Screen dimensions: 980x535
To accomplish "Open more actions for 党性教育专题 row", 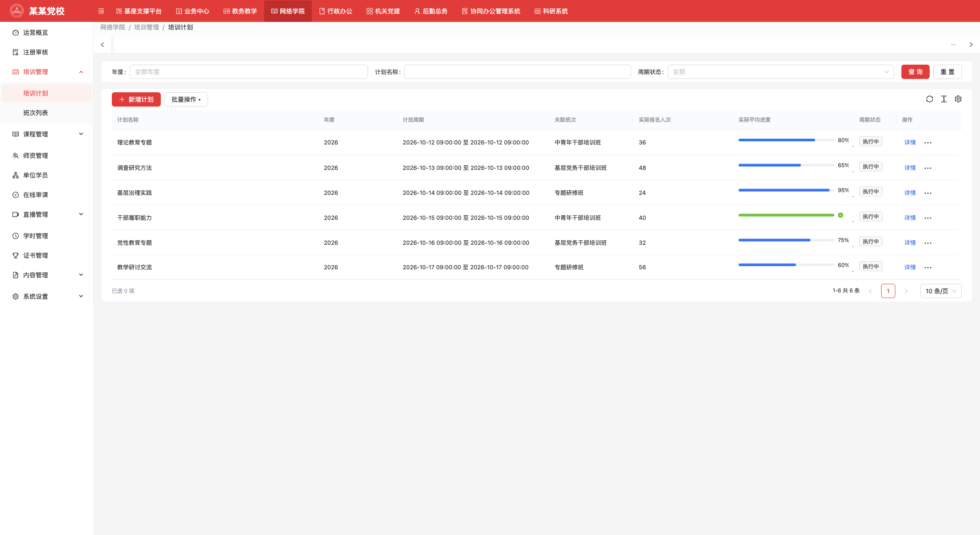I will [x=928, y=243].
